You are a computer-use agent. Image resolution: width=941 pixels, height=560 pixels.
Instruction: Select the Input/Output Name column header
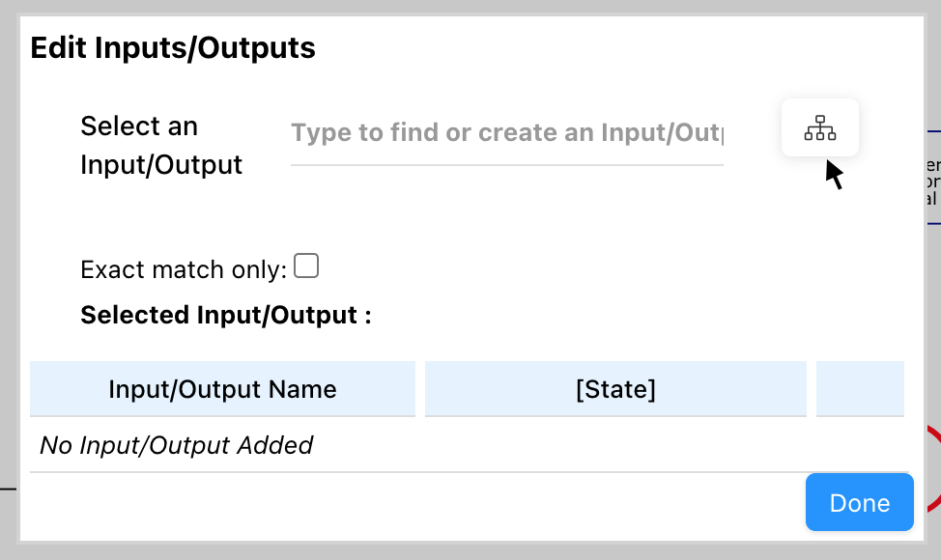tap(222, 389)
